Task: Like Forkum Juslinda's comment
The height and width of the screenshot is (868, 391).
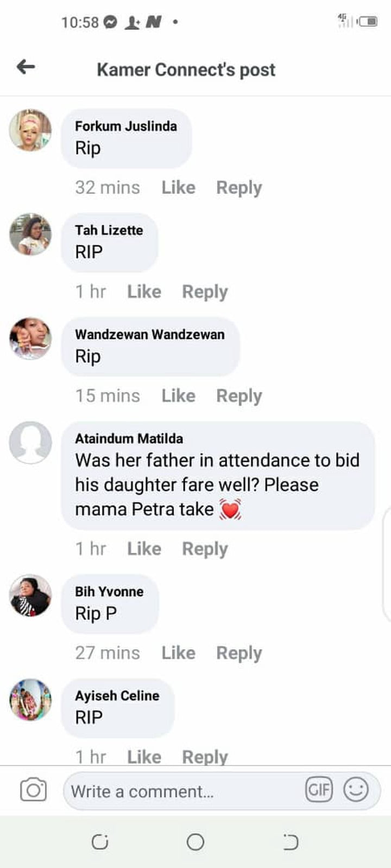Action: [178, 188]
